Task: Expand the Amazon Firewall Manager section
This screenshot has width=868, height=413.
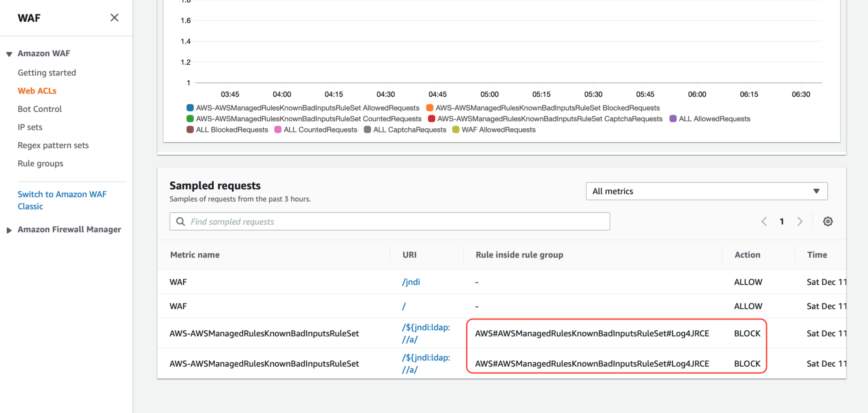Action: (9, 230)
